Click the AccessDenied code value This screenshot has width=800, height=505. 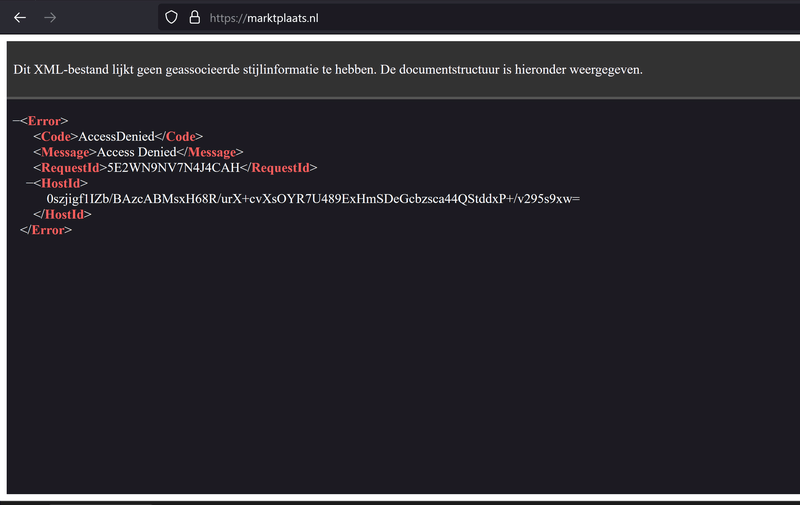click(x=119, y=136)
